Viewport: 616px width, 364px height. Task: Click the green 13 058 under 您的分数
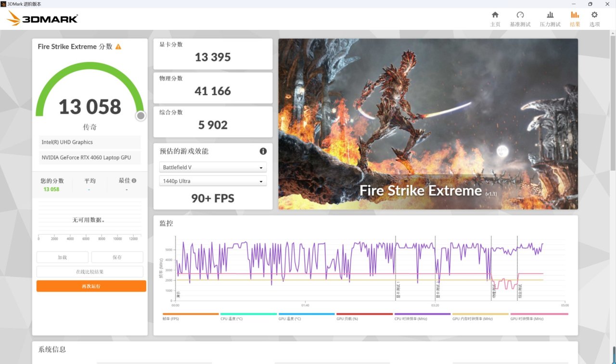point(51,189)
